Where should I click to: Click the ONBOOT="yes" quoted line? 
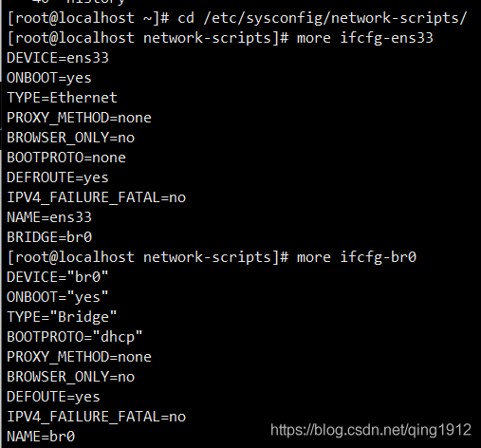[58, 297]
